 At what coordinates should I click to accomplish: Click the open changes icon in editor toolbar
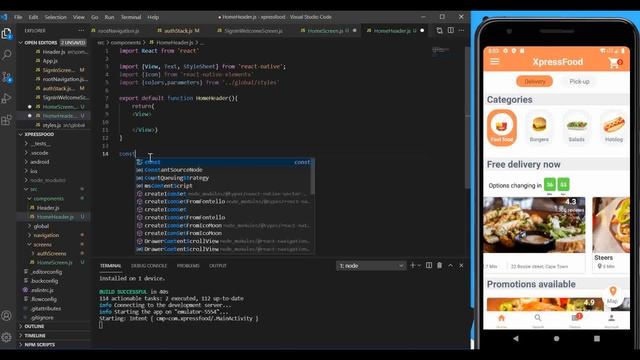[440, 31]
